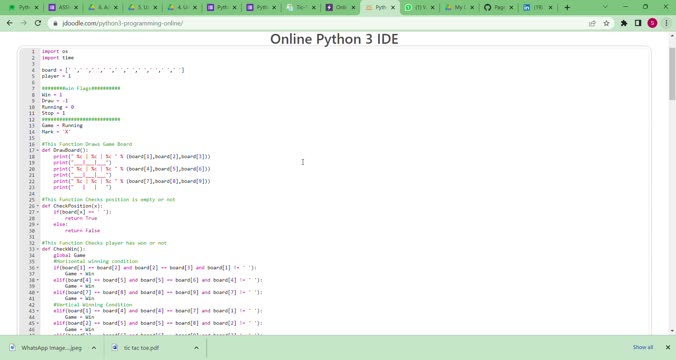Click the 'import os' code line
This screenshot has width=676, height=360.
55,51
